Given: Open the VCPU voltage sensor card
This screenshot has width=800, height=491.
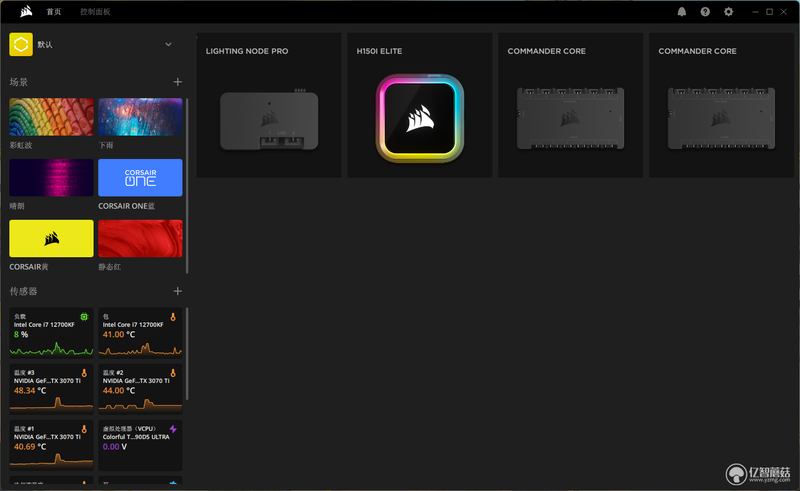Looking at the screenshot, I should pos(140,445).
